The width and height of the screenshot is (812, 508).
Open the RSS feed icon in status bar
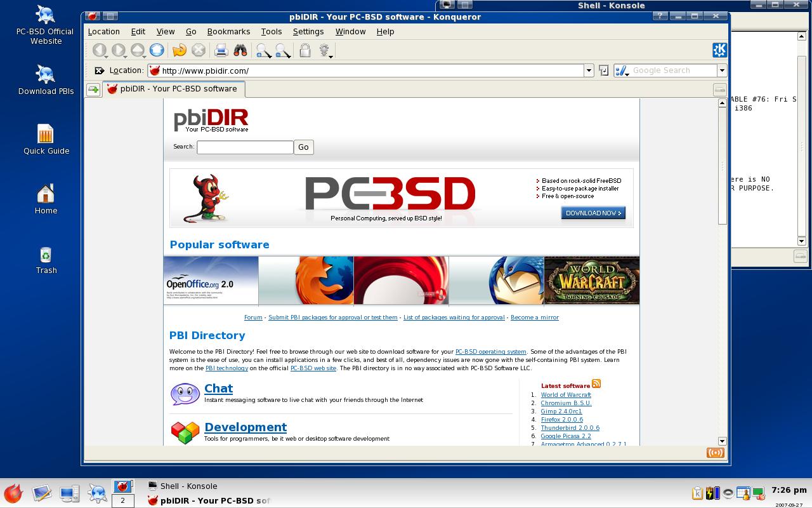[x=715, y=453]
